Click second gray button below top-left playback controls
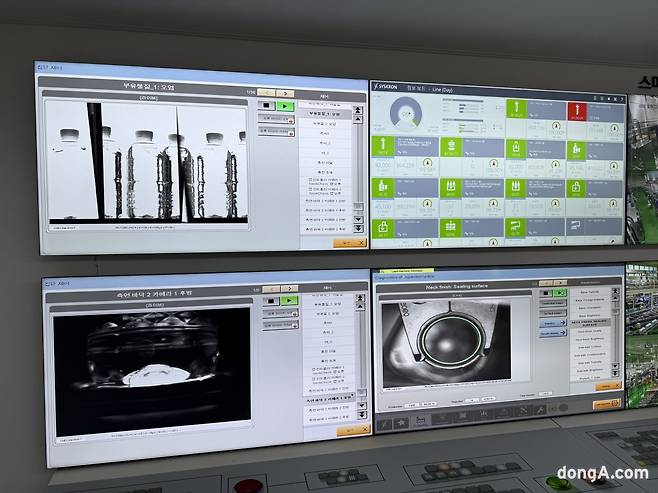Screen dimensions: 658x493 click(276, 132)
